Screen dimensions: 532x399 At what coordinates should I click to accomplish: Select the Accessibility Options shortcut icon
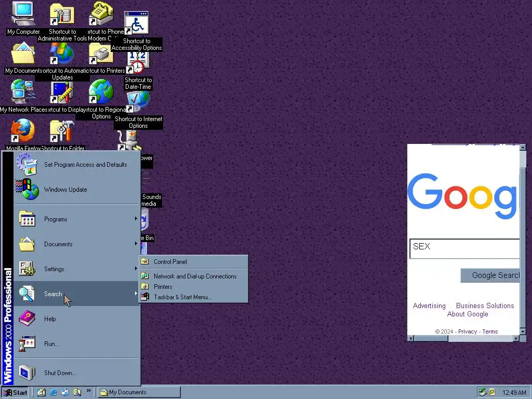tap(137, 23)
